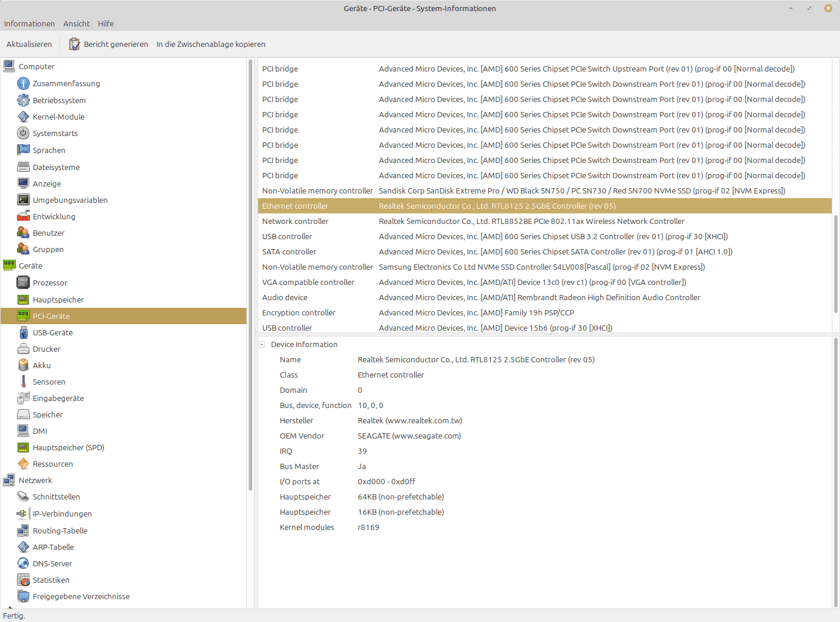This screenshot has height=622, width=840.
Task: Click the Betriebssystem gear icon
Action: point(23,100)
